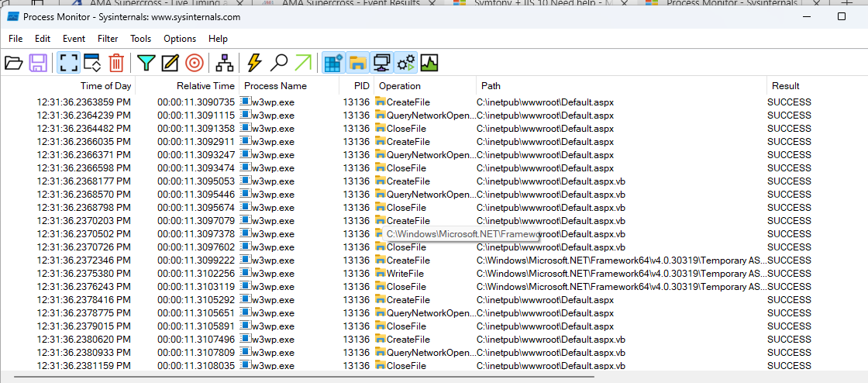Toggle Show File System Activity
Viewport: 868px width, 383px height.
coord(357,63)
